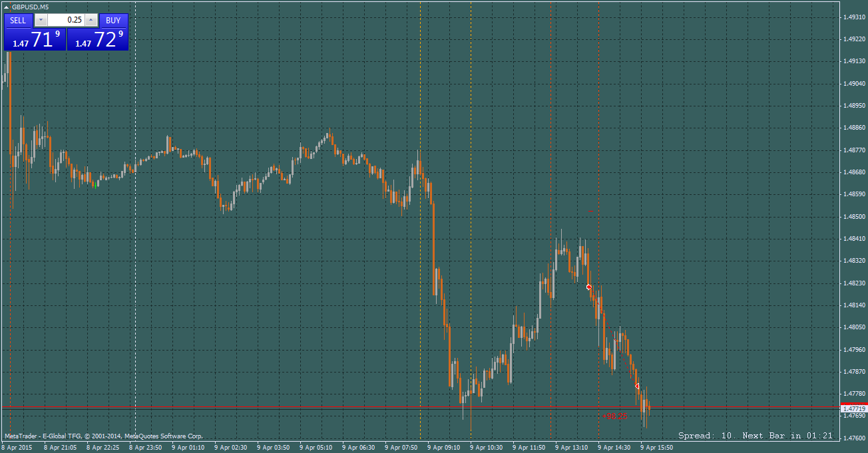Viewport: 868px width, 453px height.
Task: Click the 1.49310 price scale label
Action: [854, 17]
